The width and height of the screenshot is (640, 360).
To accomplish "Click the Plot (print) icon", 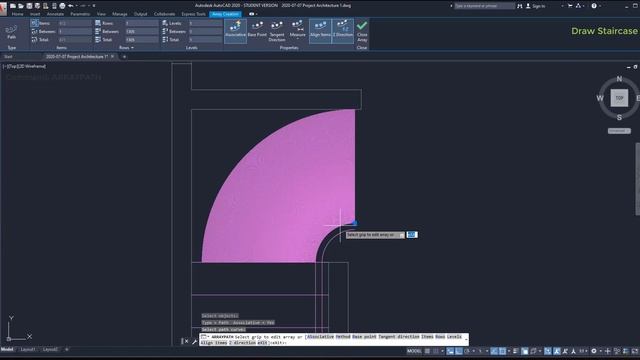I will (x=62, y=6).
